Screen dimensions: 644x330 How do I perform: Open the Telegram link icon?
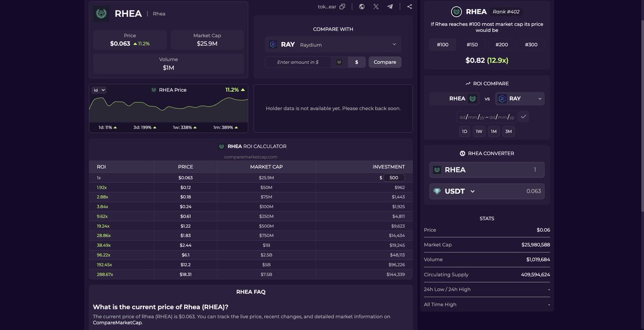coord(390,6)
